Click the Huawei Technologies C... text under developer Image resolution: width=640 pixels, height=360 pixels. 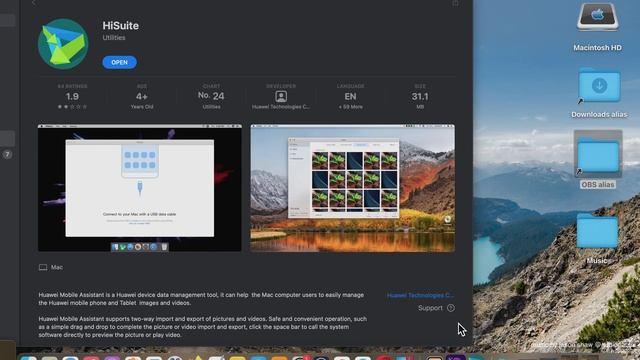(281, 107)
